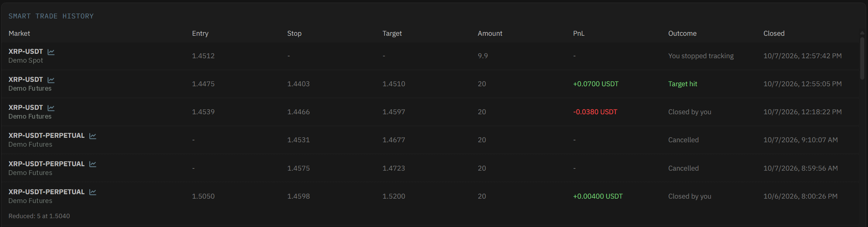
Task: Open chart icon for Target hit XRP-USDT trade
Action: pyautogui.click(x=51, y=80)
